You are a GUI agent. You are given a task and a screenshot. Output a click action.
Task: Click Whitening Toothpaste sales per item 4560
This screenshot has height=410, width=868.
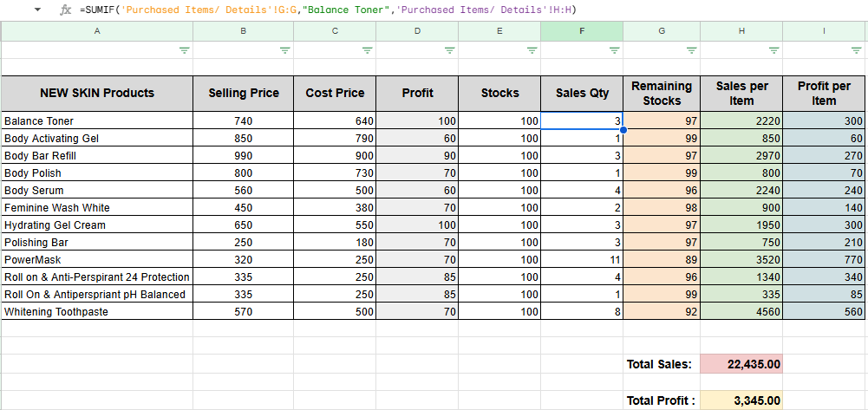(x=741, y=311)
